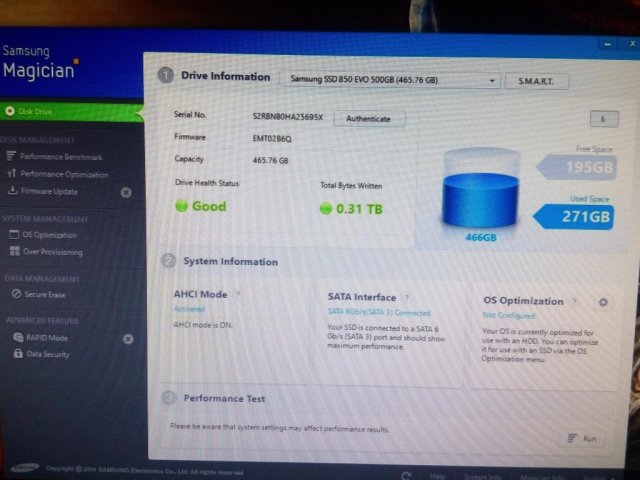Select Secure Erase under Data Management
The height and width of the screenshot is (480, 640).
[45, 294]
